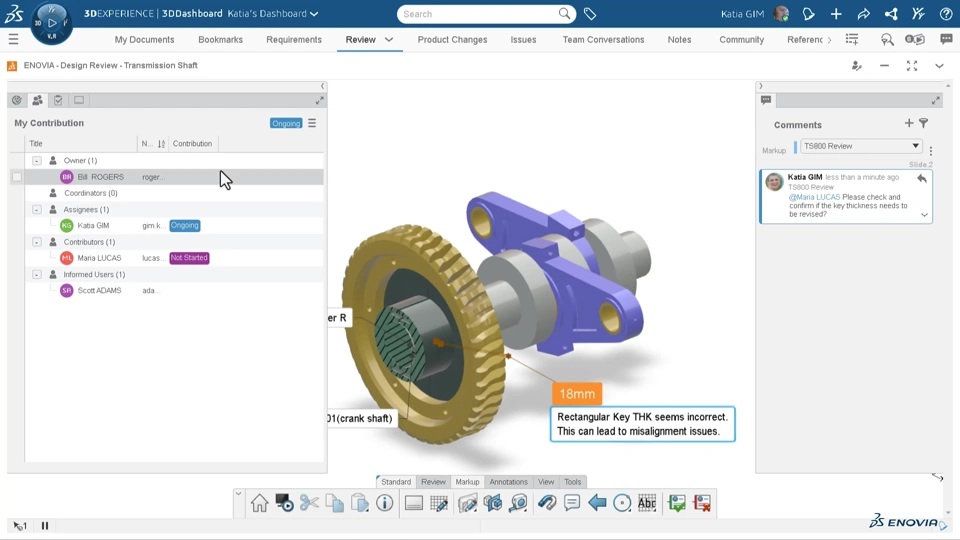Click the pause control in the status bar
Screen dimensions: 960x540
tap(45, 525)
